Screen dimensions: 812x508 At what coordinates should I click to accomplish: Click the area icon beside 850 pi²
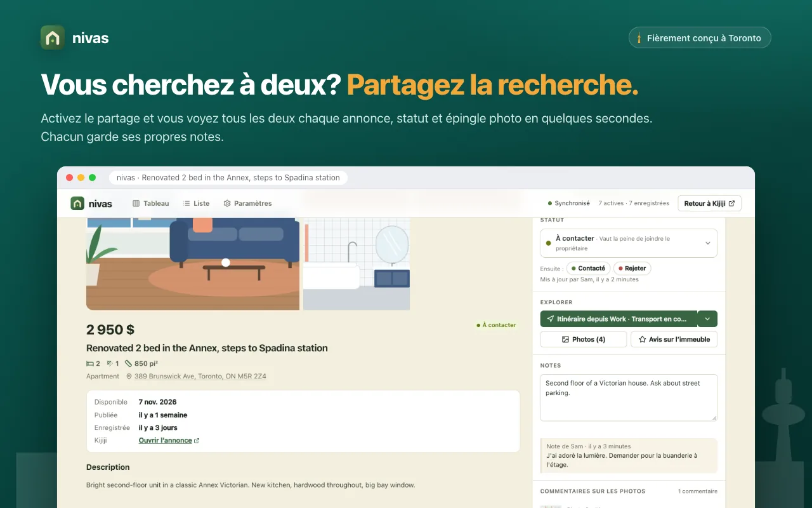click(128, 364)
